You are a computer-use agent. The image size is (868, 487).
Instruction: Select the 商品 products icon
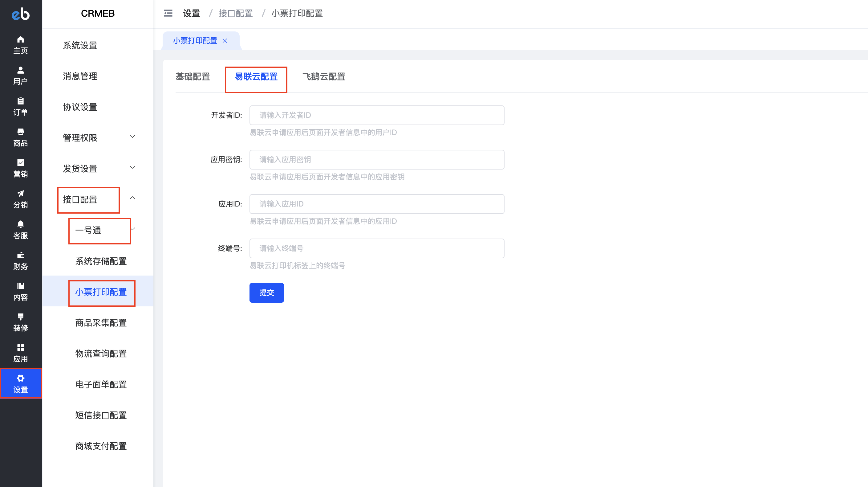[x=21, y=132]
